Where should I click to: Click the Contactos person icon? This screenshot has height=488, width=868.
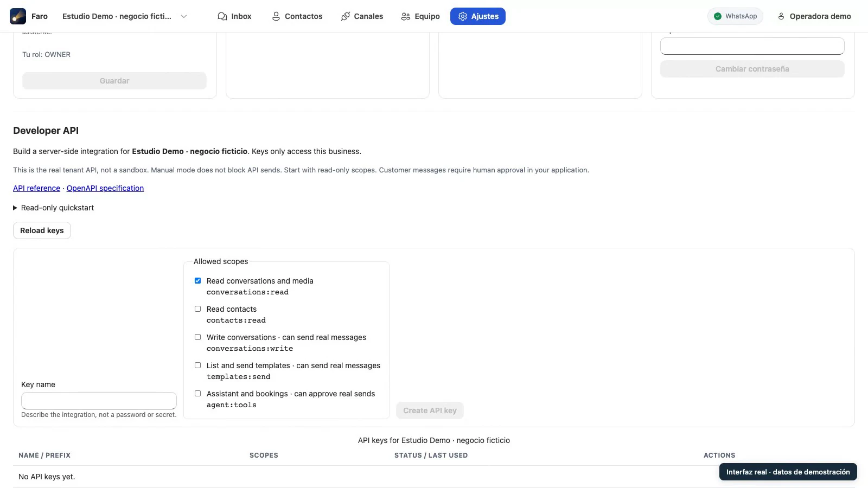276,16
